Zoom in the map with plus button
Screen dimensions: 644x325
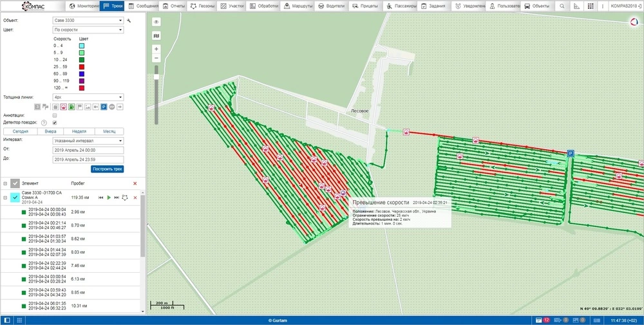156,49
